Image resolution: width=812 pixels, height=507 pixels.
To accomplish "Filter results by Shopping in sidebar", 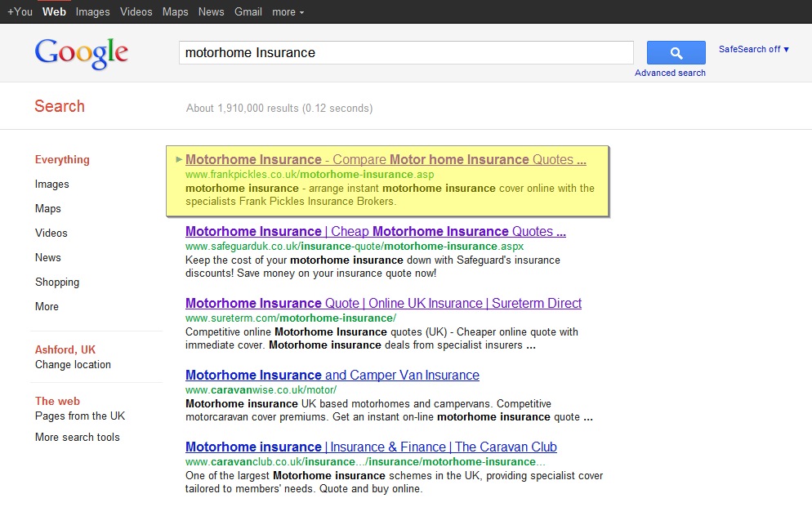I will pos(57,282).
